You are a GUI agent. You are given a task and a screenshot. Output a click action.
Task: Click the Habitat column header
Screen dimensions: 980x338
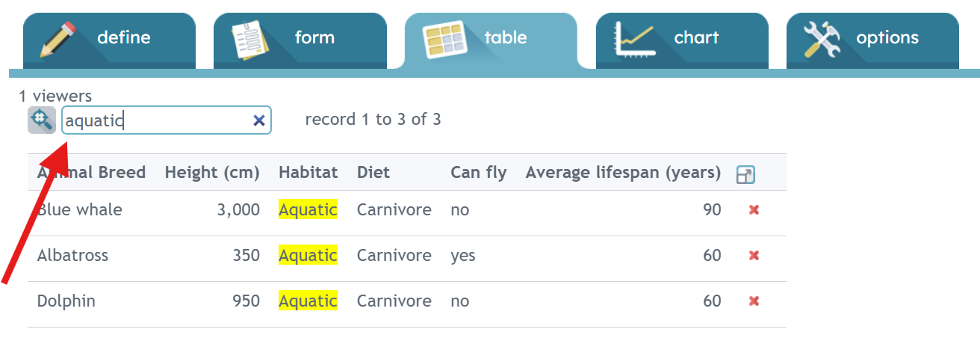[308, 173]
